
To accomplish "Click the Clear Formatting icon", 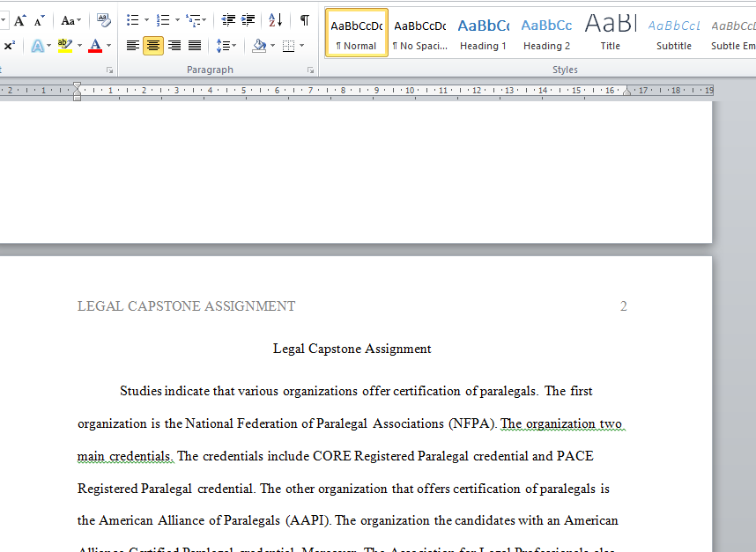I will click(x=103, y=20).
